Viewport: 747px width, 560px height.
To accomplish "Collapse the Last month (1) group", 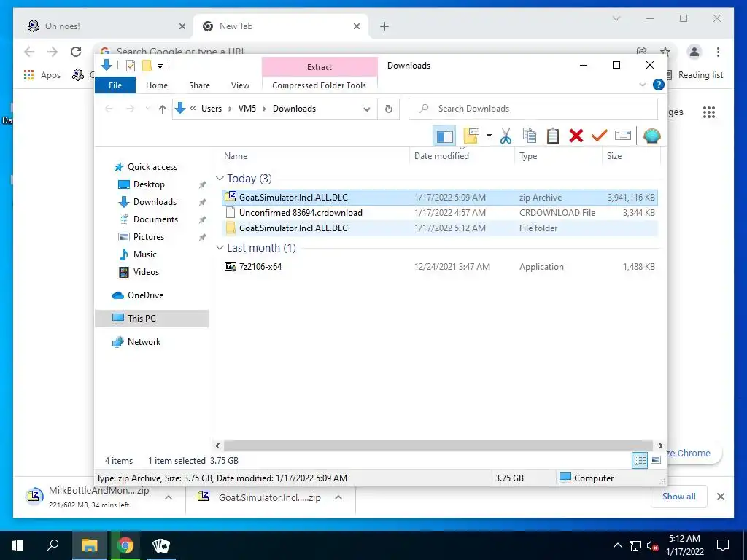I will (220, 248).
